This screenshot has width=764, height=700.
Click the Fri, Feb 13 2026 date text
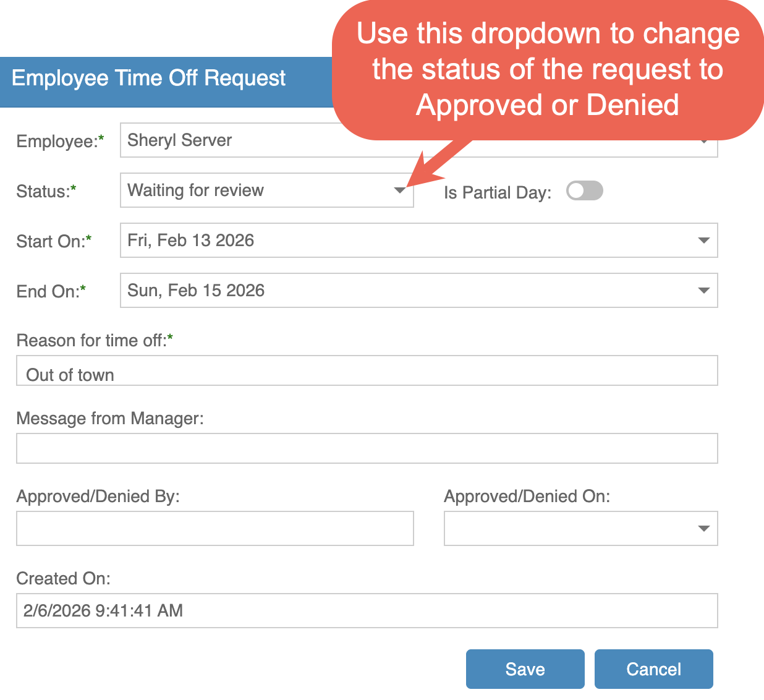pyautogui.click(x=191, y=241)
